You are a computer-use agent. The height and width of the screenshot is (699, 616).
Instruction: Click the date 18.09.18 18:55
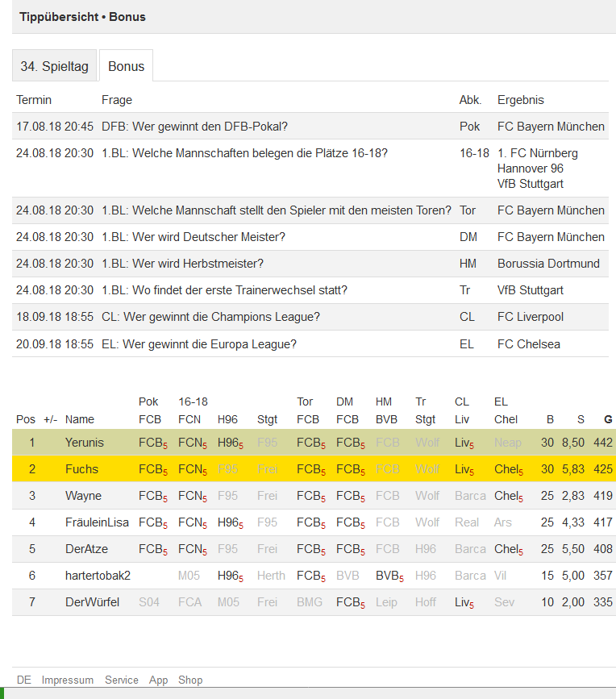tap(55, 317)
